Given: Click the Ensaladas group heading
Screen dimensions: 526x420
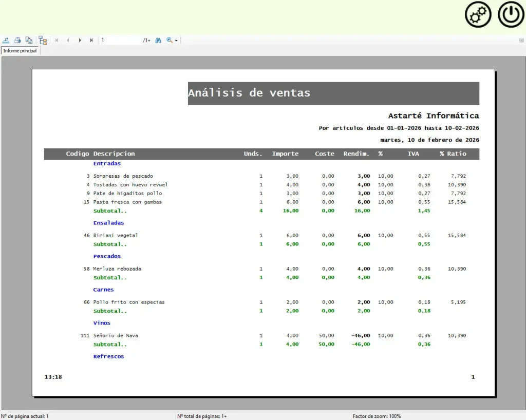Looking at the screenshot, I should point(108,223).
